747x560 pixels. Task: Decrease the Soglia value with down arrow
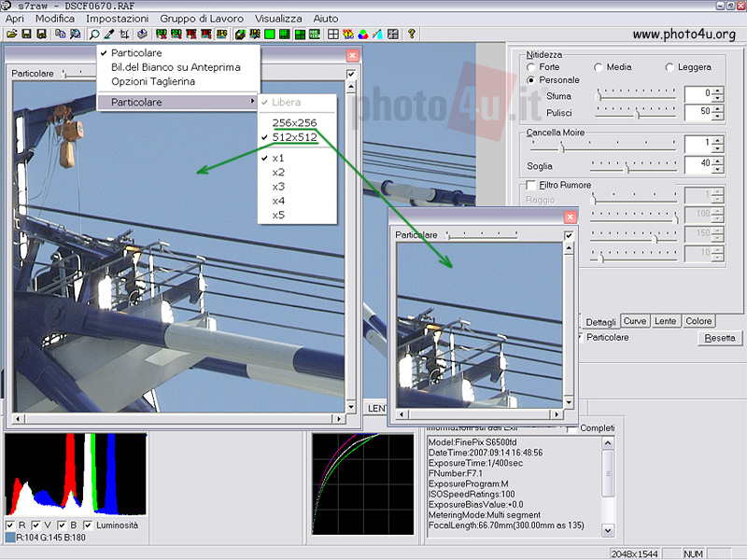click(x=717, y=169)
